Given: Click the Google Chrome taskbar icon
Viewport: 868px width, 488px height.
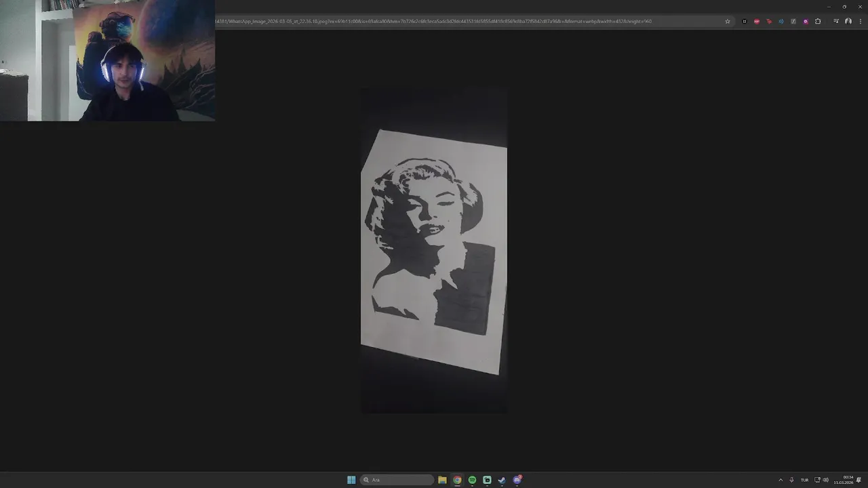Looking at the screenshot, I should [x=457, y=480].
